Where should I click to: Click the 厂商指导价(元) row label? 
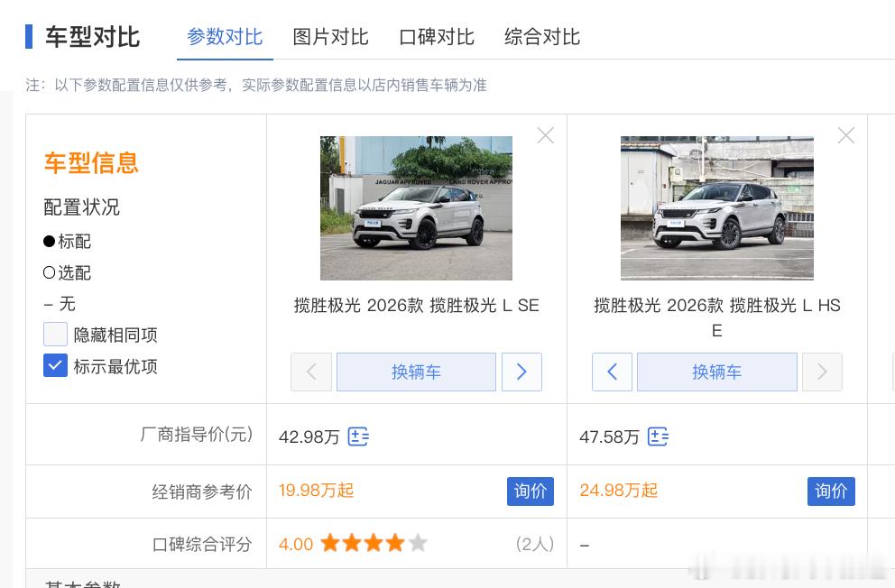(x=197, y=435)
